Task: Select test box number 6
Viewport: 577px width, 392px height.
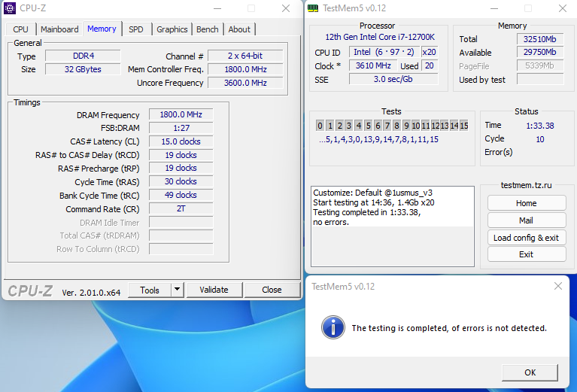Action: coord(378,126)
